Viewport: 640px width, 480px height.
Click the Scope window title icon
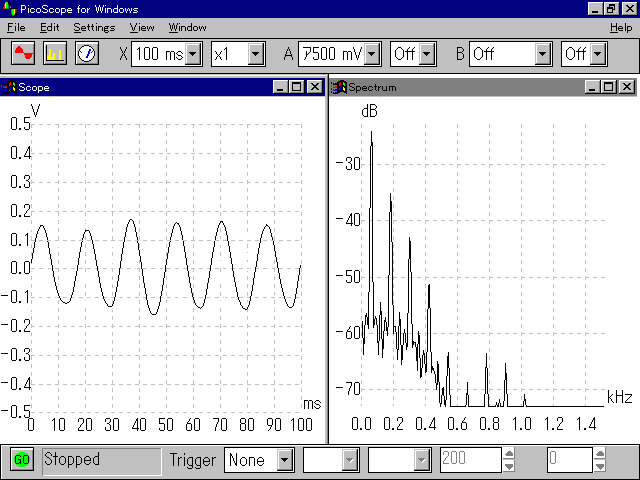[9, 87]
